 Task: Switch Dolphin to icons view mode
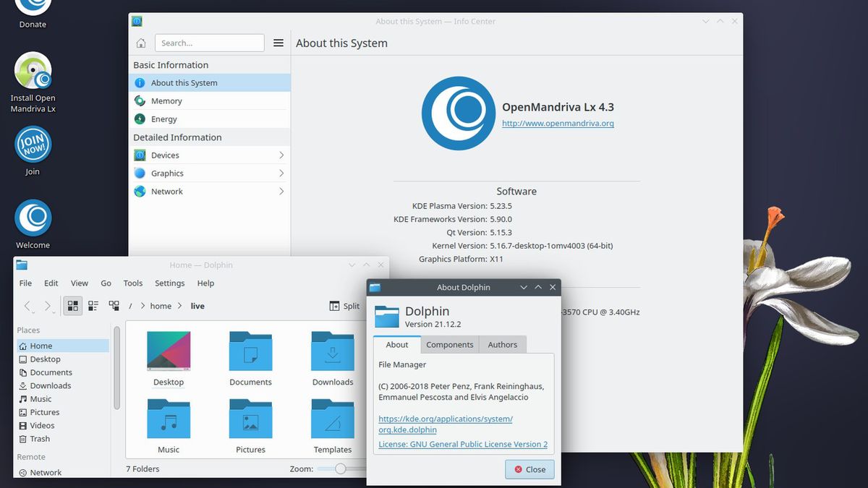pos(72,306)
